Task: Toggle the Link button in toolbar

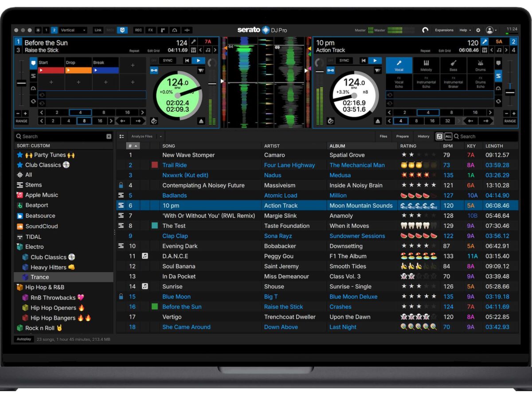Action: (98, 30)
